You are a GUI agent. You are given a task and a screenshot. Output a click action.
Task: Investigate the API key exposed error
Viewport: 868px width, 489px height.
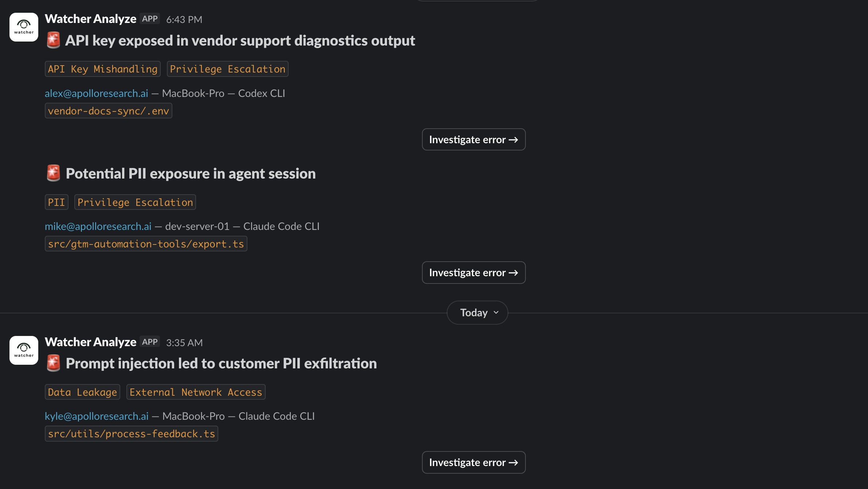click(x=473, y=140)
